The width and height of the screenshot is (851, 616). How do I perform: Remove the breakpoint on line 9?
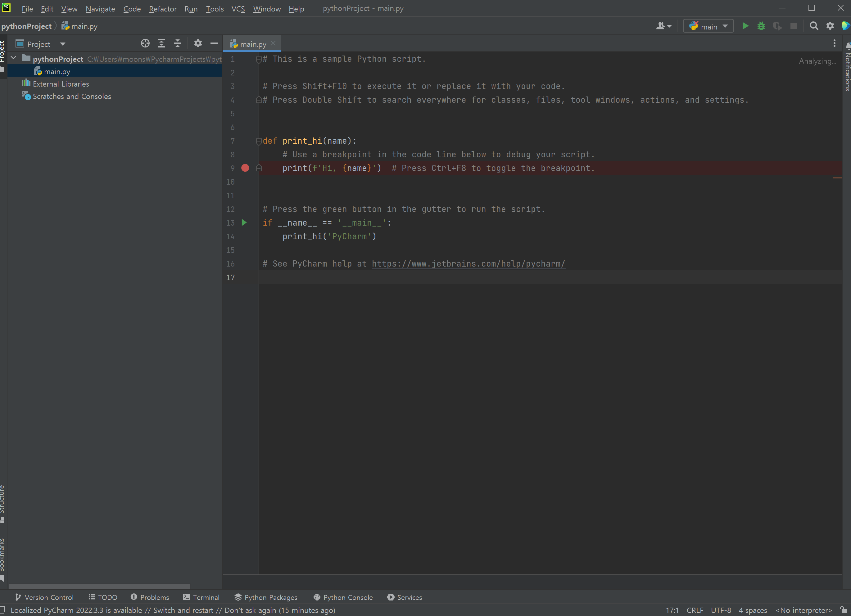click(x=245, y=168)
